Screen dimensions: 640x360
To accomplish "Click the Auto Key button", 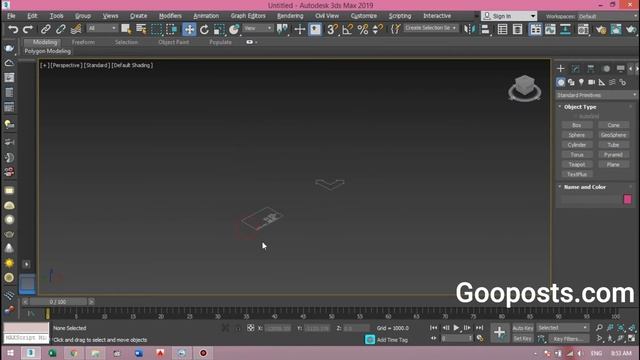I will [x=523, y=328].
